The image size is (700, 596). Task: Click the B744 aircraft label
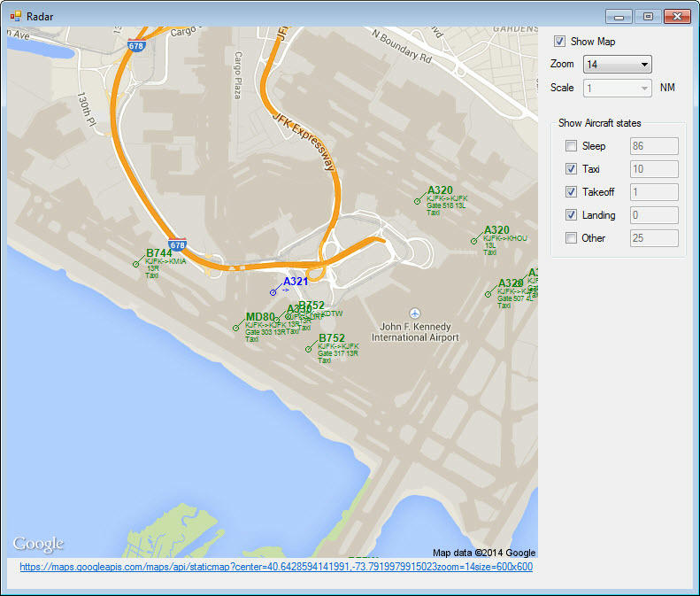tap(159, 253)
